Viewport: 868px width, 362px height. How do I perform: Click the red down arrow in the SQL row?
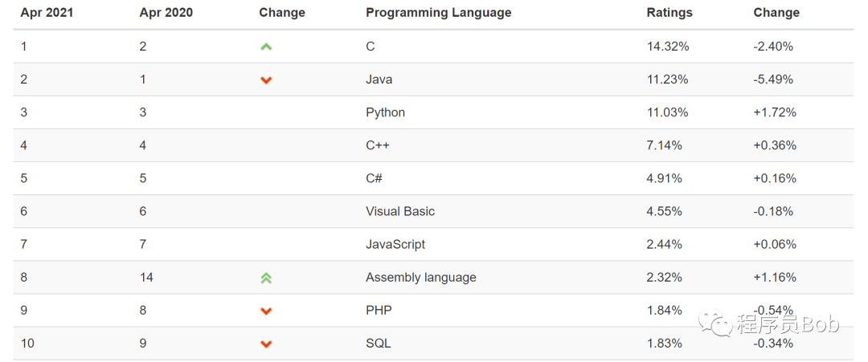click(x=266, y=344)
